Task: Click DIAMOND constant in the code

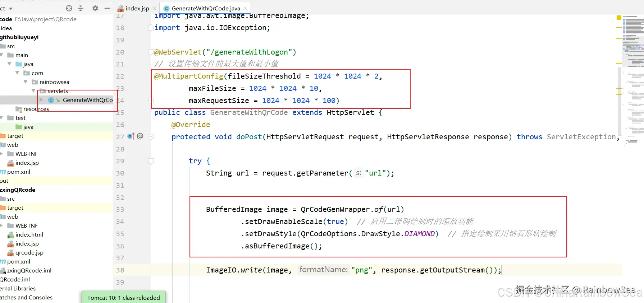Action: tap(419, 234)
